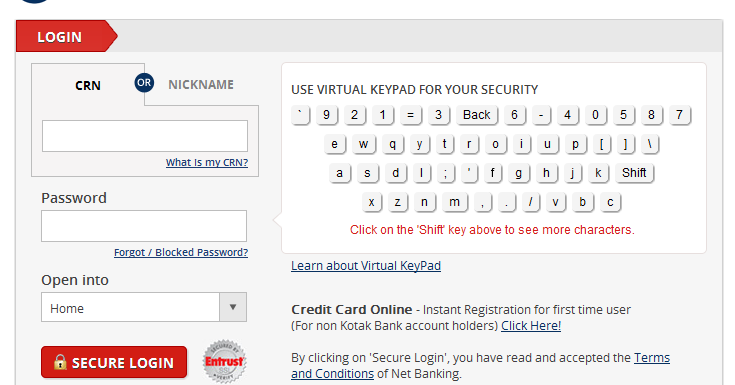Open the Forgot / Blocked Password link

click(181, 252)
